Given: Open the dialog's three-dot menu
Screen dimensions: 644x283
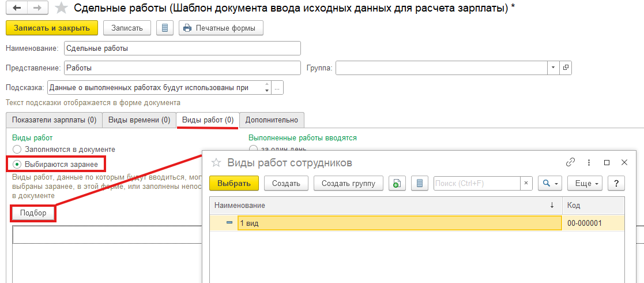Looking at the screenshot, I should point(589,162).
